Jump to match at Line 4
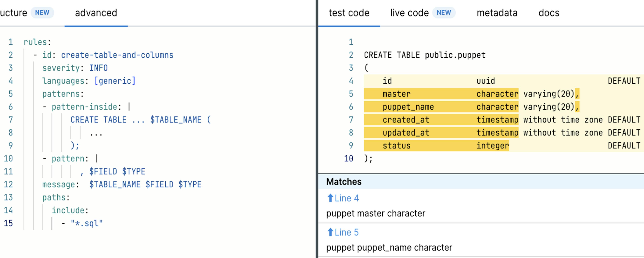Screen dimensions: 644x258 (346, 198)
